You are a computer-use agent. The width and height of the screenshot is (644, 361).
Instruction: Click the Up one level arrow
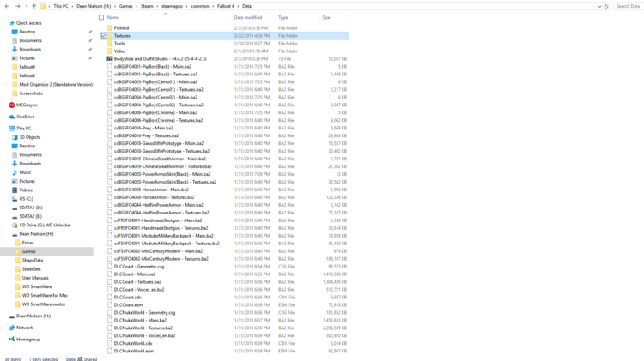(x=34, y=6)
